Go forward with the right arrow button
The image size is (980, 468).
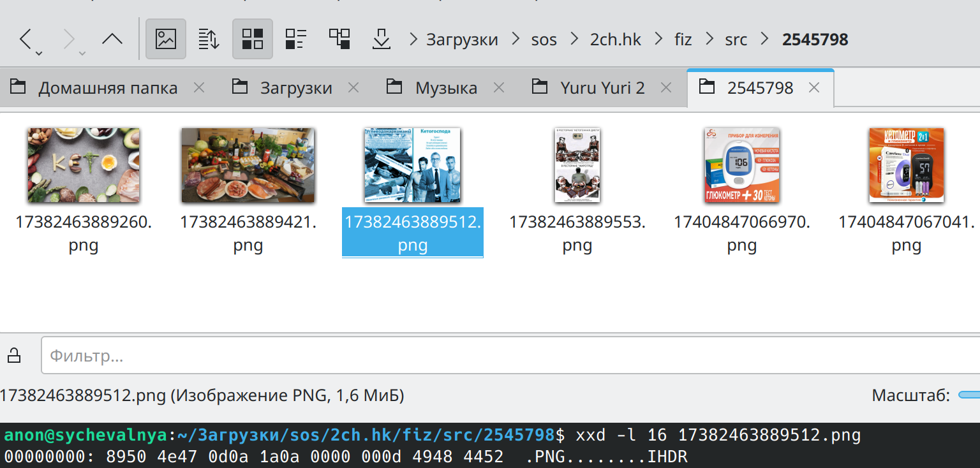click(69, 39)
